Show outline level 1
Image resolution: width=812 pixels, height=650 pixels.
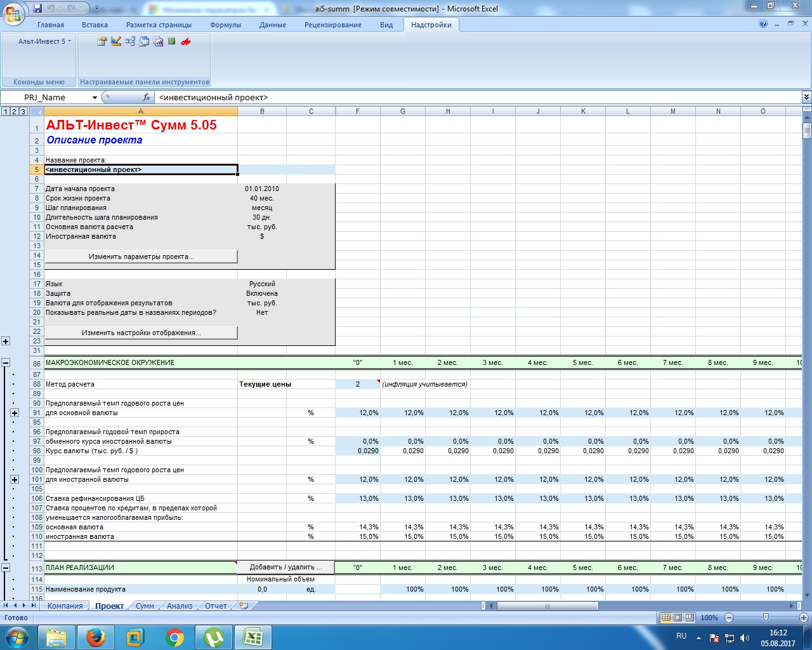6,111
